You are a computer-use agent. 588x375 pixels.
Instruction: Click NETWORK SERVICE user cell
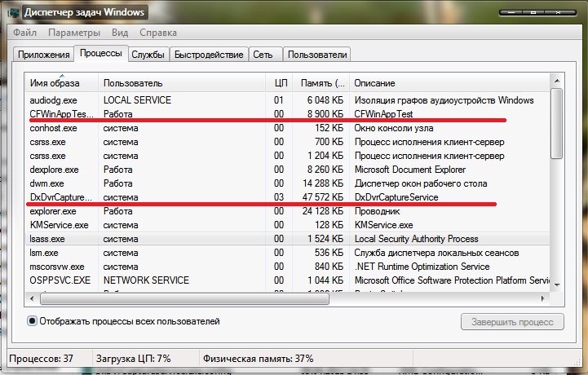(x=146, y=280)
